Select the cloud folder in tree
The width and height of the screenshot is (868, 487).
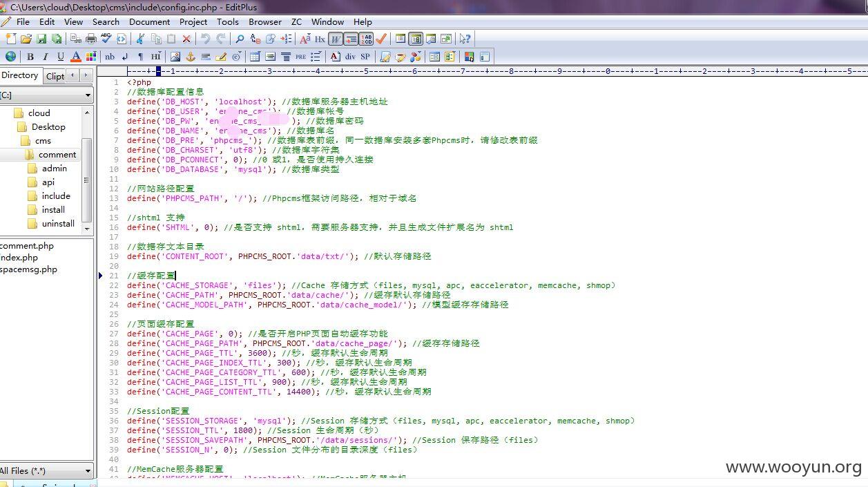coord(39,113)
